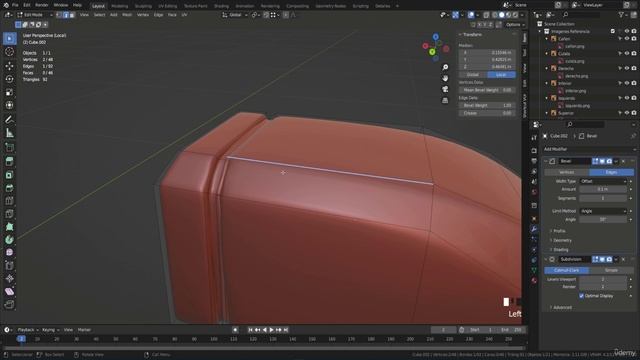This screenshot has height=360, width=640.
Task: Select the Measure tool
Action: tap(9, 133)
